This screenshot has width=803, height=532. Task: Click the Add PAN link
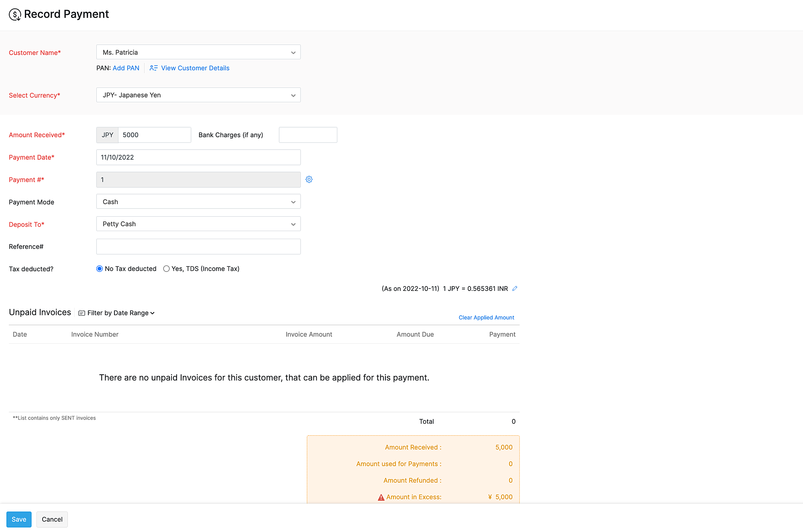click(125, 67)
